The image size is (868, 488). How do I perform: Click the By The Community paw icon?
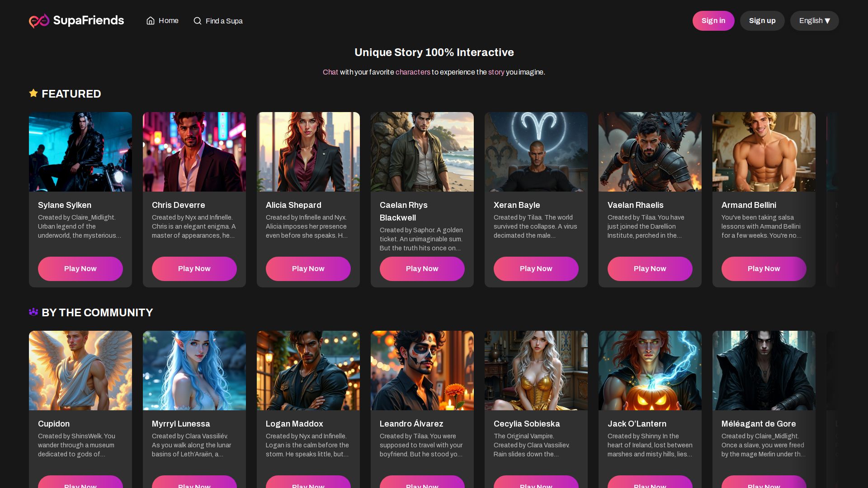click(x=33, y=312)
